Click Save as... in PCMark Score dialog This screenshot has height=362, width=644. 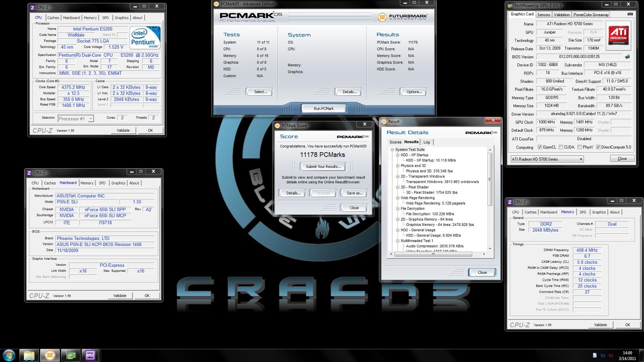(x=355, y=193)
